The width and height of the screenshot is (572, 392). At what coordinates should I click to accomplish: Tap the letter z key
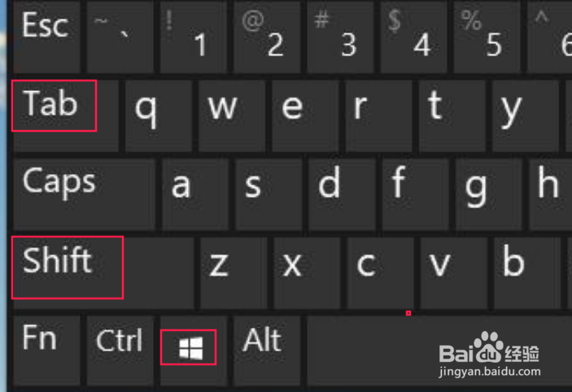(x=234, y=272)
